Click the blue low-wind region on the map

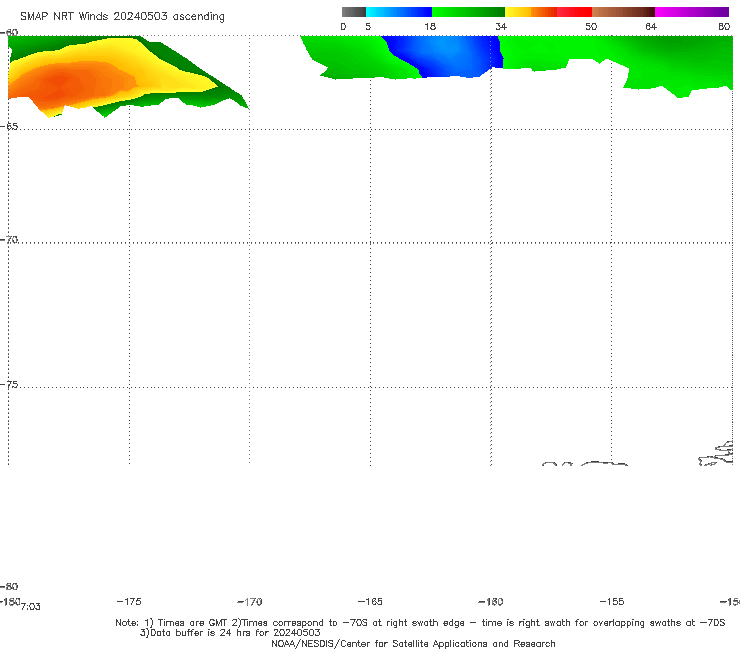click(444, 56)
